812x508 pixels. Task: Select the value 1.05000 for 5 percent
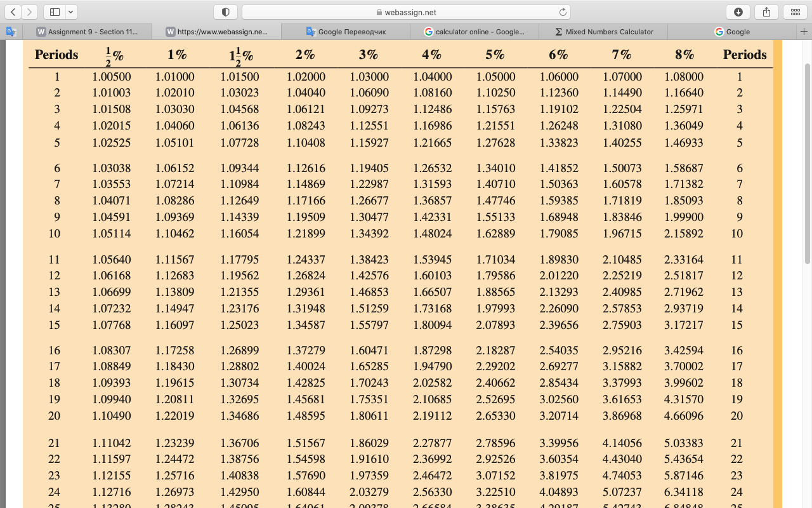(x=495, y=76)
